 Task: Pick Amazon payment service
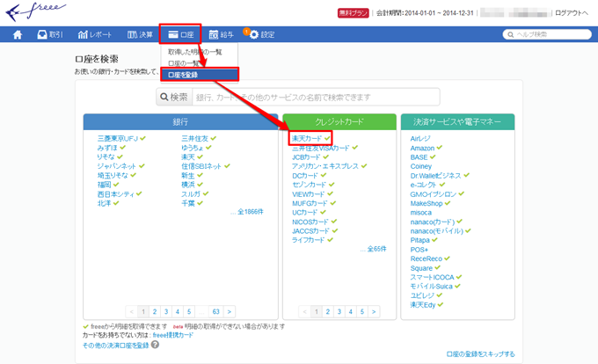click(x=422, y=148)
